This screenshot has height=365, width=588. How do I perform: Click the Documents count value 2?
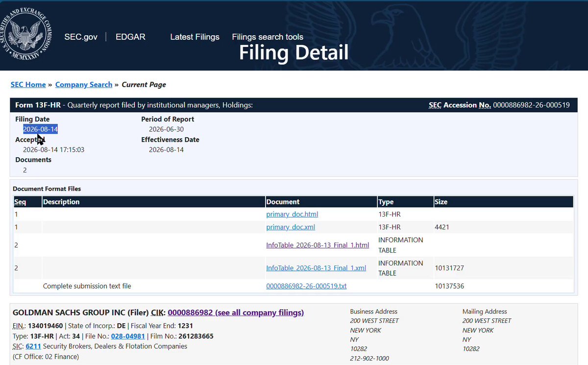[x=25, y=170]
